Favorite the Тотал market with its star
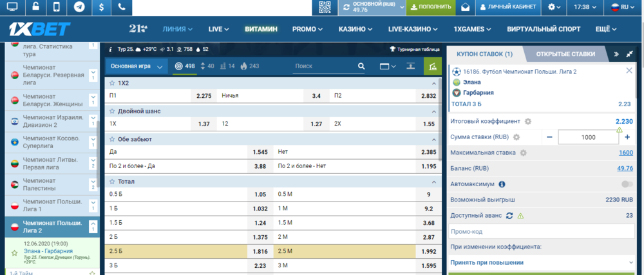This screenshot has height=275, width=644. (111, 182)
